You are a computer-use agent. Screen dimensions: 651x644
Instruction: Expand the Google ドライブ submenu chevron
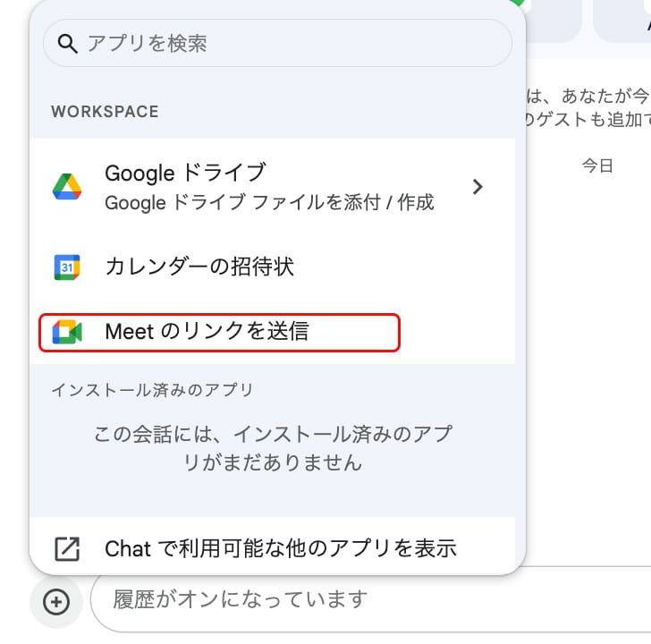pyautogui.click(x=478, y=186)
